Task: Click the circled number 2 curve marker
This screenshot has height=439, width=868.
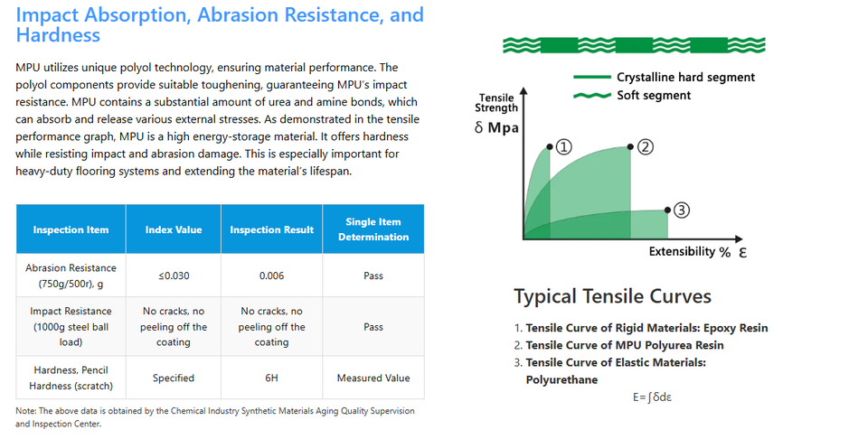Action: [x=645, y=147]
